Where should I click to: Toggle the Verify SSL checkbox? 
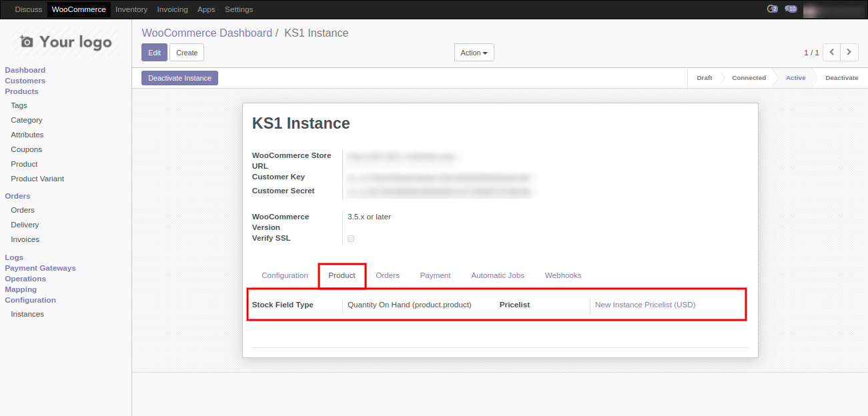click(x=351, y=239)
